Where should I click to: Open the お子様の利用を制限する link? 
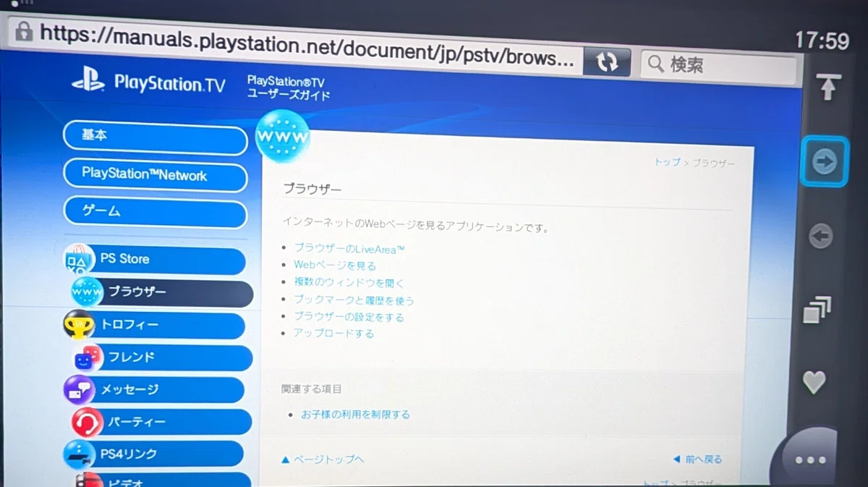(356, 415)
